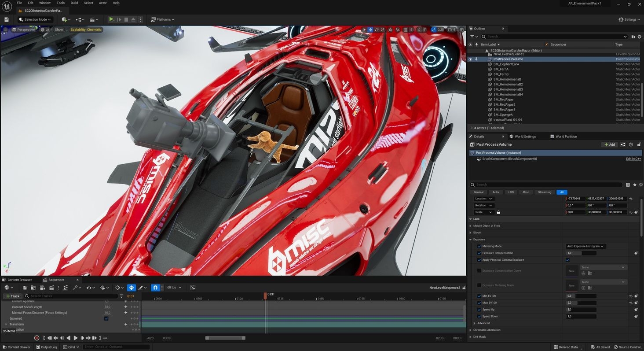Uncheck the Metering Mode override checkbox
Viewport: 644px width, 351px height.
479,246
